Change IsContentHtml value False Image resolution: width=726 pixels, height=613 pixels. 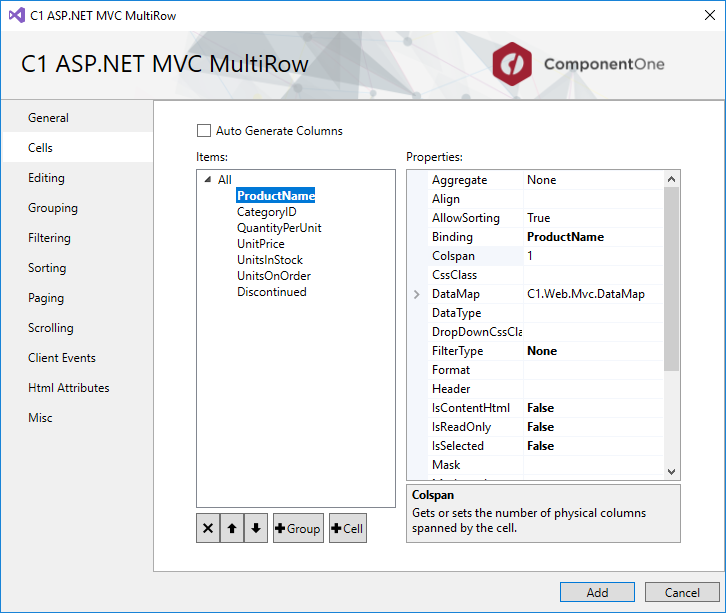point(593,407)
